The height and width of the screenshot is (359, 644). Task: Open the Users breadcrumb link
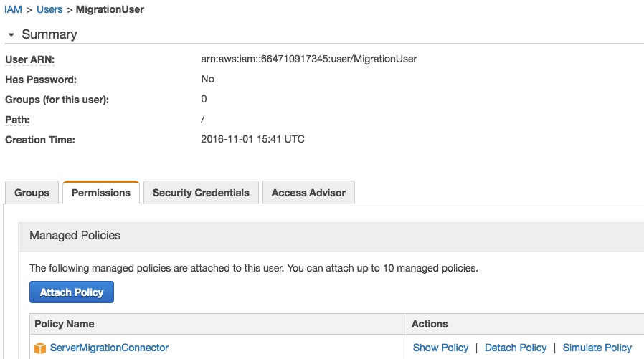pos(48,10)
